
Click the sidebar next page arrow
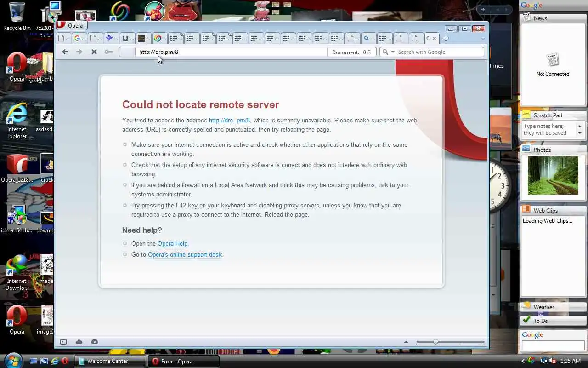pos(507,10)
